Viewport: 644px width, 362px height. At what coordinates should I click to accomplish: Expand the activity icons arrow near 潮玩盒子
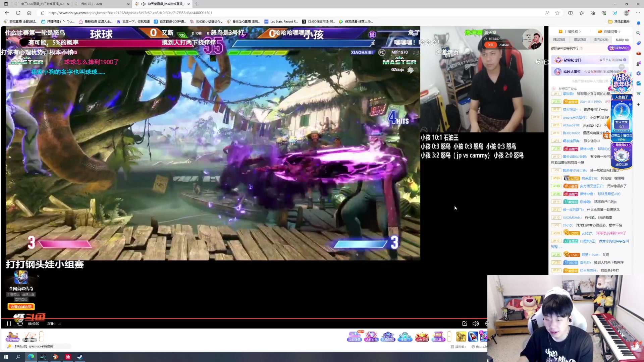tap(449, 336)
